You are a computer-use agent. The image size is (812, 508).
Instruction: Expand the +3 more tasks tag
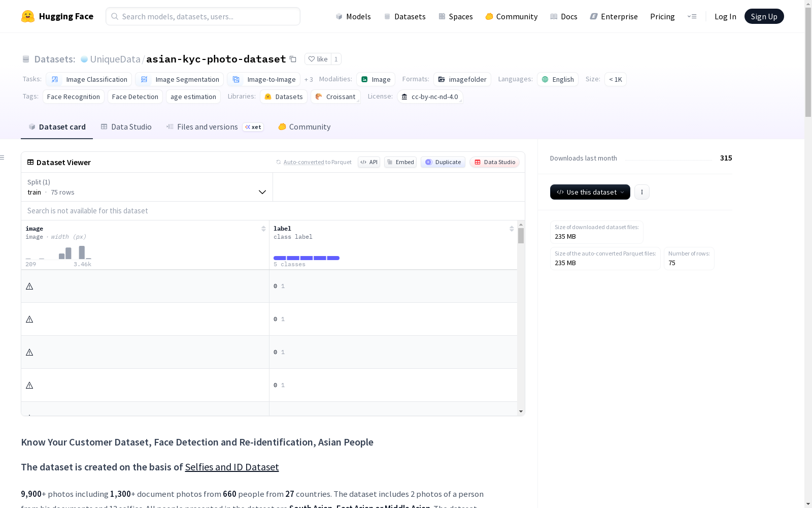tap(309, 79)
